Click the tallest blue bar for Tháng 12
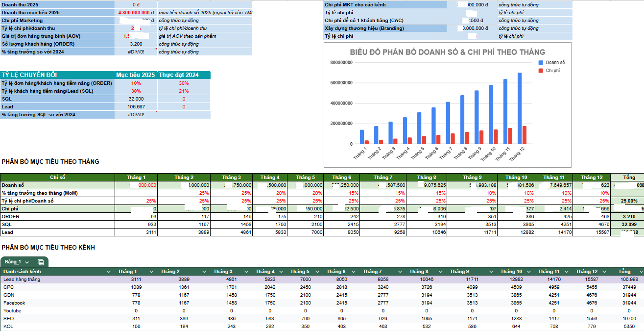 (x=520, y=108)
